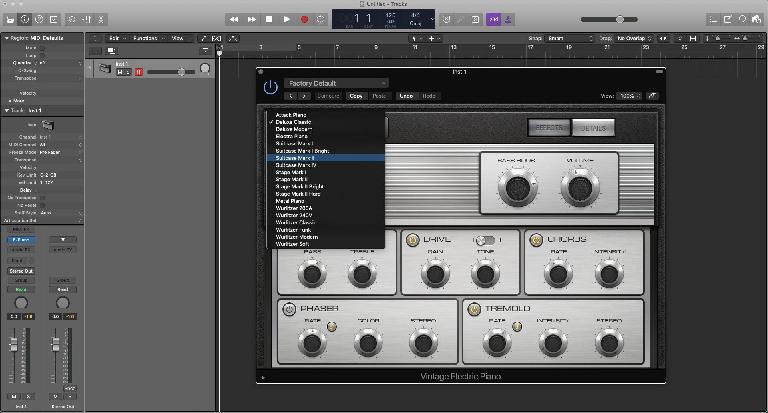The image size is (768, 413).
Task: Open Snap mode dropdown set to Smart
Action: (x=568, y=38)
